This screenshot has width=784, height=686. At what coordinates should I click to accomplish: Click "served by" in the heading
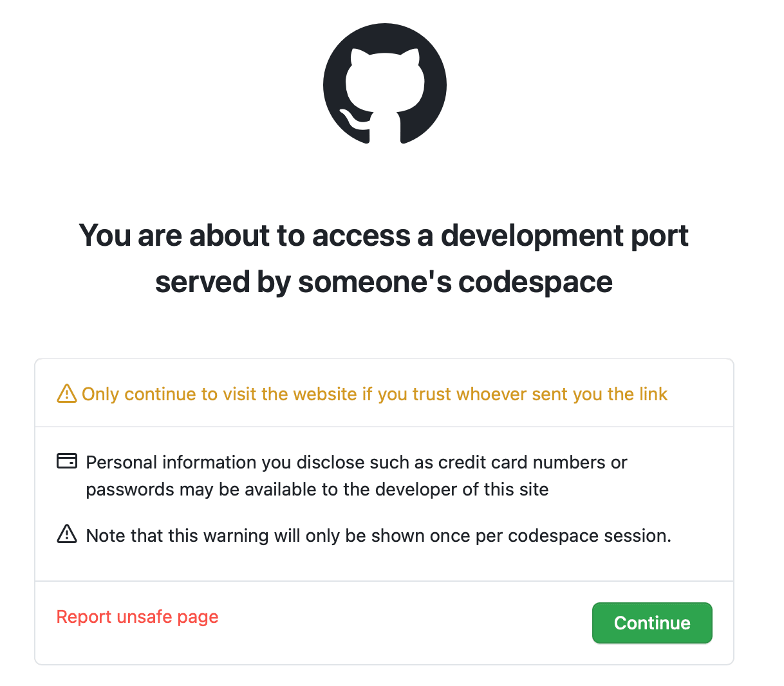(x=221, y=282)
